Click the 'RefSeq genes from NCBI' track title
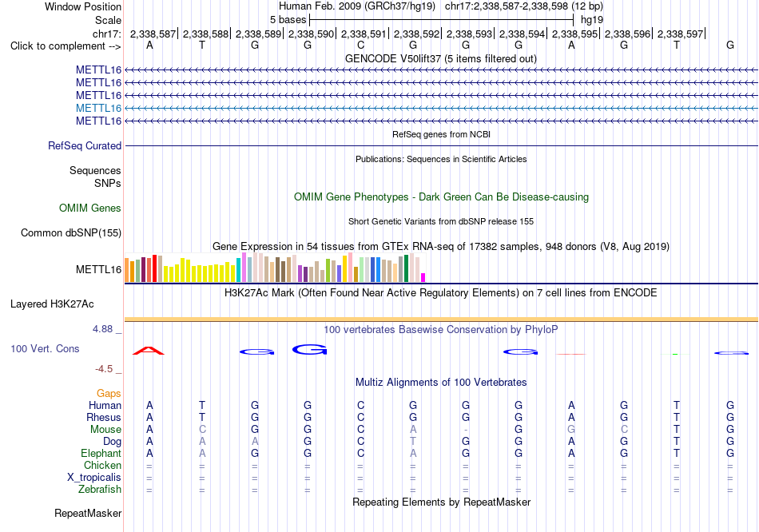This screenshot has width=759, height=532. 441,134
